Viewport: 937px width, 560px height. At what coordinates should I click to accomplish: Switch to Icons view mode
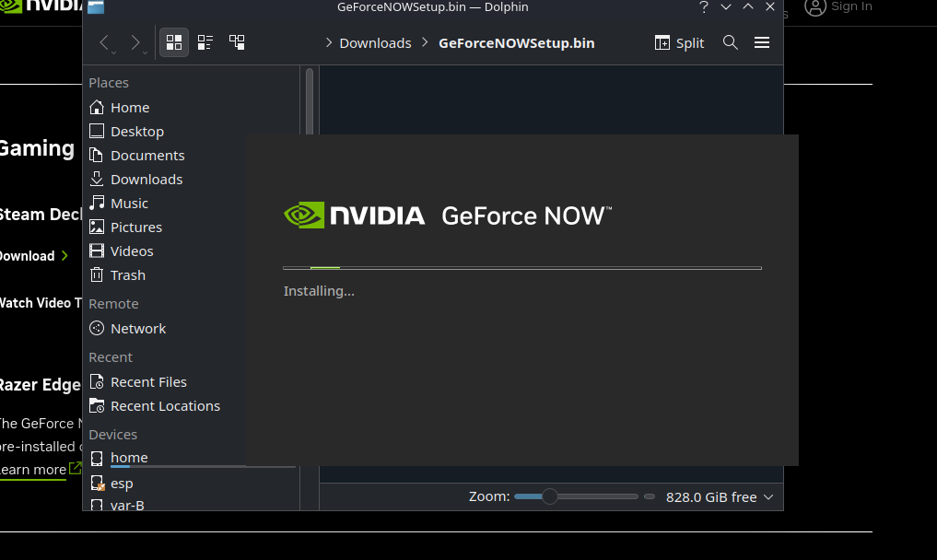coord(173,42)
